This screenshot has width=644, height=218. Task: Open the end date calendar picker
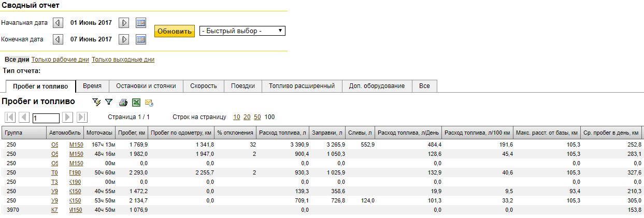[x=140, y=39]
